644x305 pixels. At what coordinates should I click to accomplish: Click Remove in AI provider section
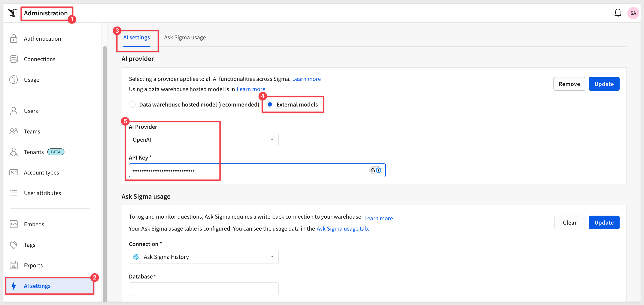click(x=569, y=84)
